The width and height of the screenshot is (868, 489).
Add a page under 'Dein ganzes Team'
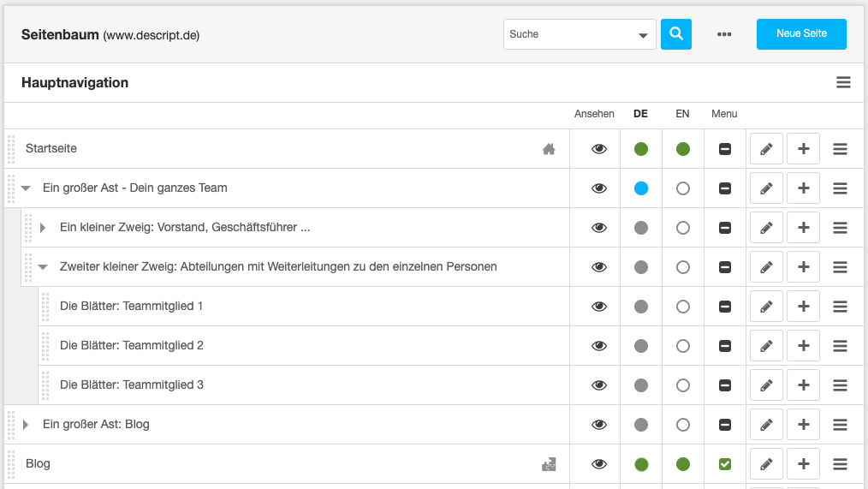coord(803,188)
